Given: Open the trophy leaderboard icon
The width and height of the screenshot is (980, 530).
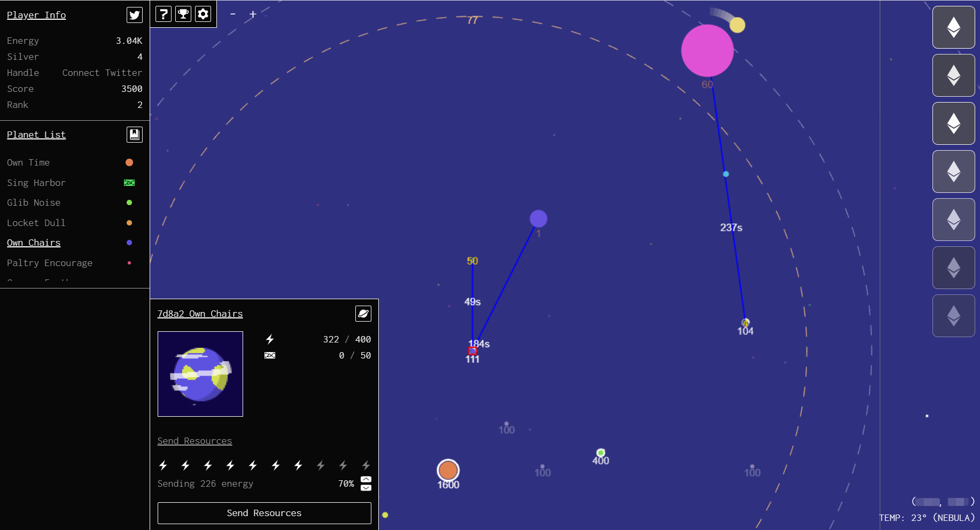Looking at the screenshot, I should (x=183, y=14).
